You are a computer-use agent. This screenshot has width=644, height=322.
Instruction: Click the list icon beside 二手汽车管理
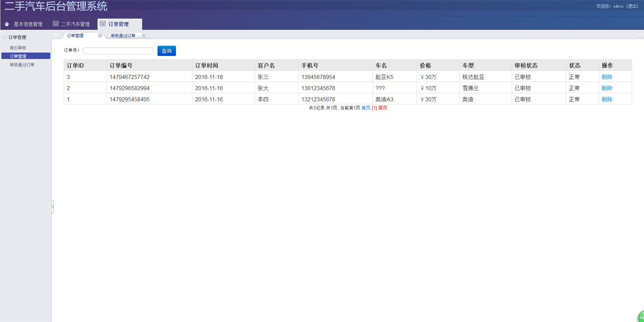tap(56, 24)
